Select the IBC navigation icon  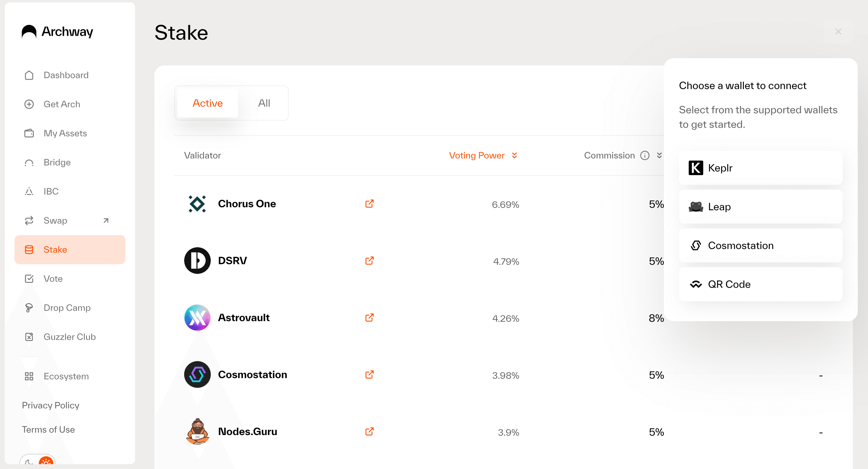(29, 191)
